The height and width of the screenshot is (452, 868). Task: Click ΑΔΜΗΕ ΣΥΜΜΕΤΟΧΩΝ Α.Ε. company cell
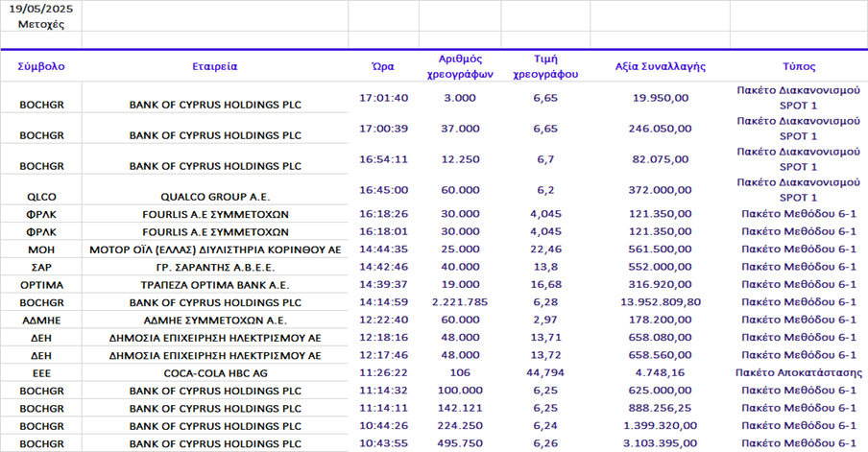[215, 321]
